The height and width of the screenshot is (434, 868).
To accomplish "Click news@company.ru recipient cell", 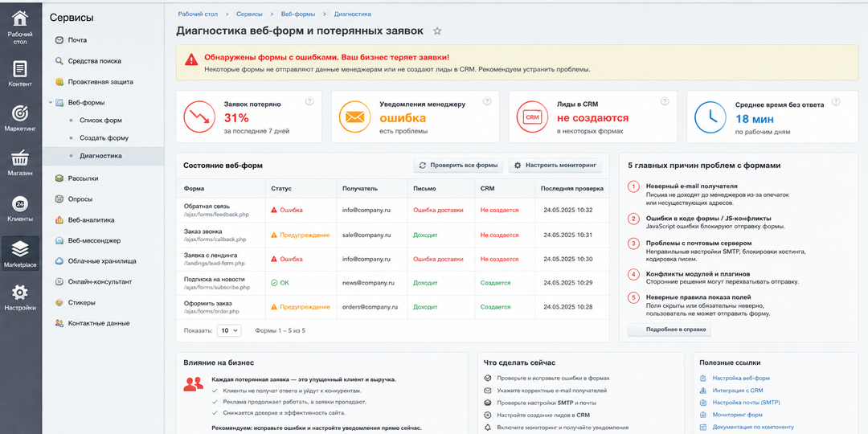I will pyautogui.click(x=367, y=283).
